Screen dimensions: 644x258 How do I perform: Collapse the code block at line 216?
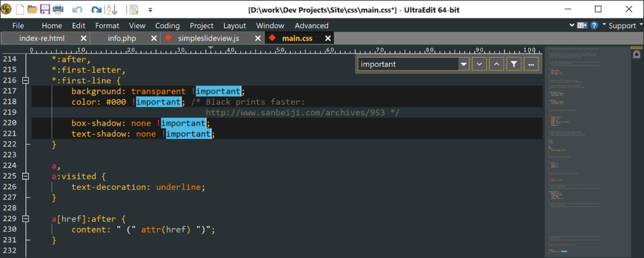[x=25, y=81]
